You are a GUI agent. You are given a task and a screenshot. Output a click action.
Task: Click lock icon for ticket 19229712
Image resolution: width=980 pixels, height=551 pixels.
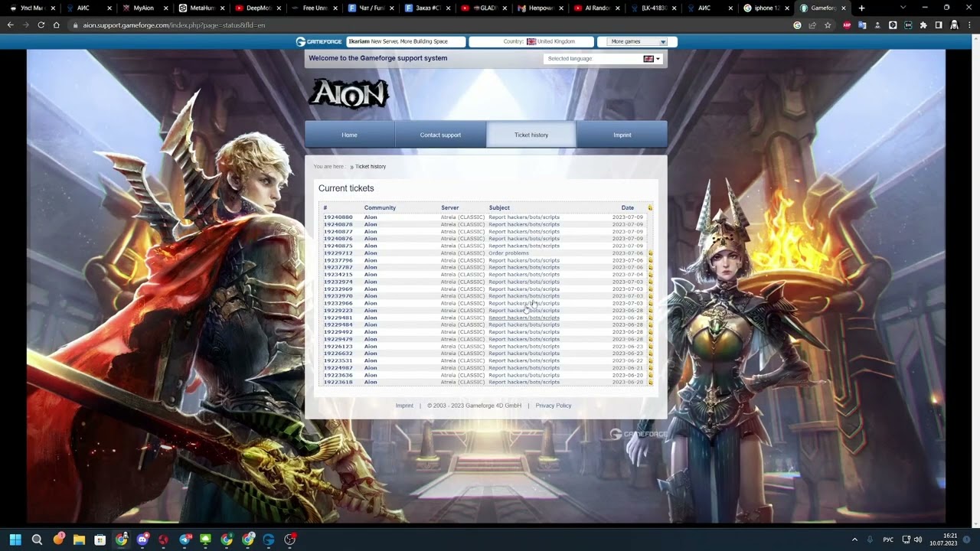pos(650,253)
